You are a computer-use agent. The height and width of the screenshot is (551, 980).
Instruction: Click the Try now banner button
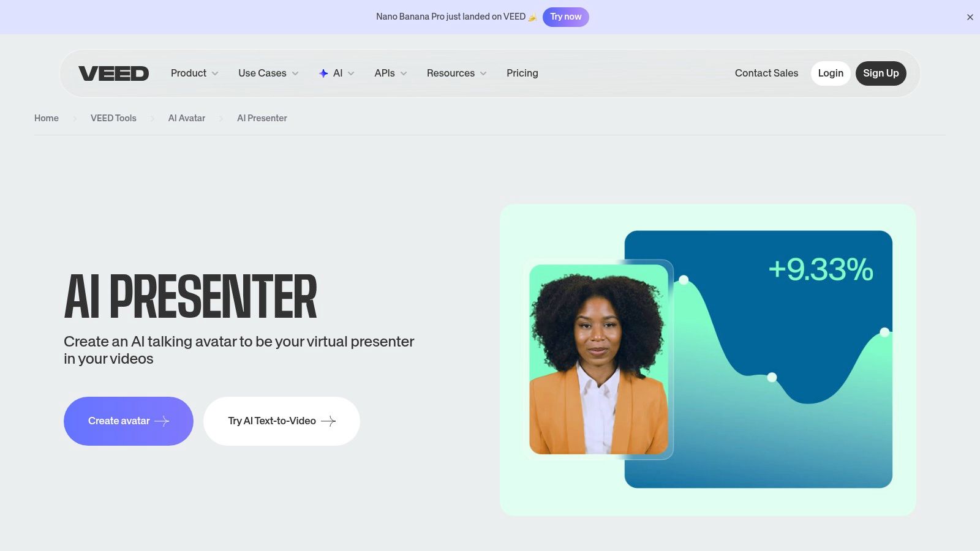tap(565, 17)
